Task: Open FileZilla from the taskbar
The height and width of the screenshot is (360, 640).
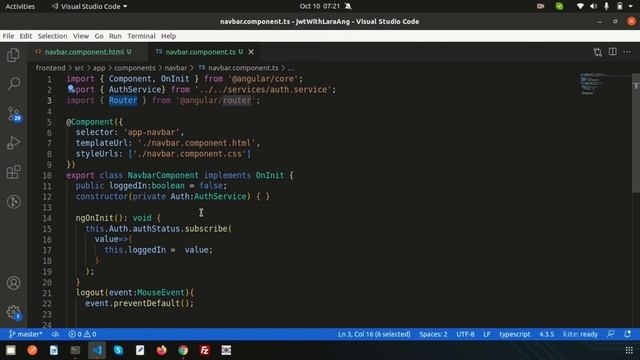Action: pos(204,350)
